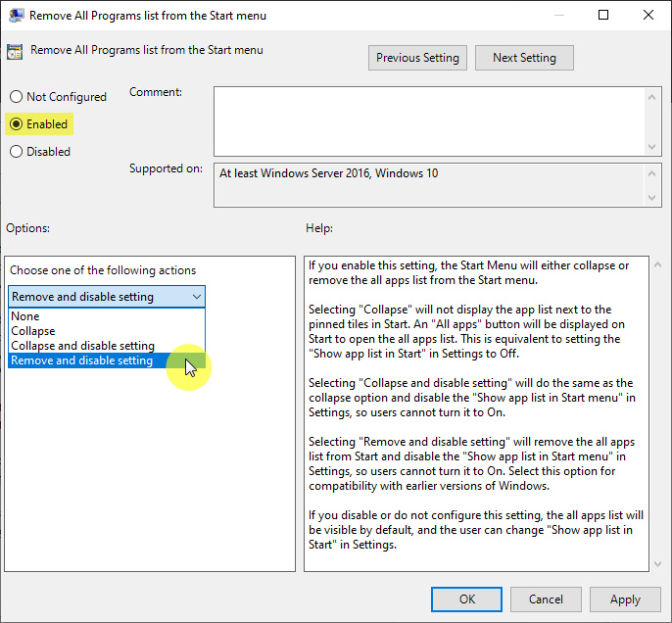Click inside the Comment text box
The width and height of the screenshot is (672, 623).
429,120
